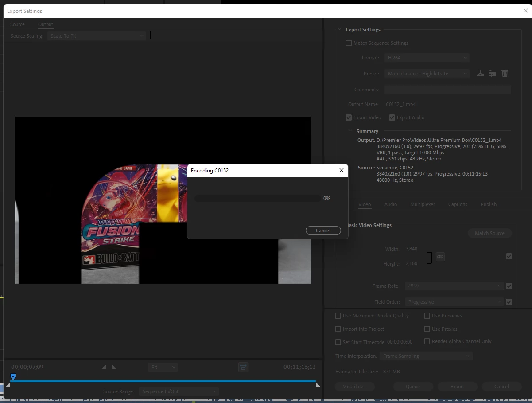
Task: Select the Multiplexer tab
Action: (x=423, y=204)
